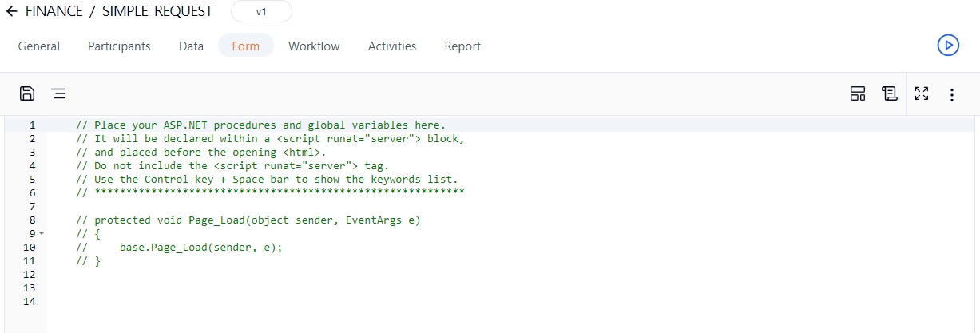Image resolution: width=980 pixels, height=333 pixels.
Task: Switch to the General tab
Action: [39, 46]
